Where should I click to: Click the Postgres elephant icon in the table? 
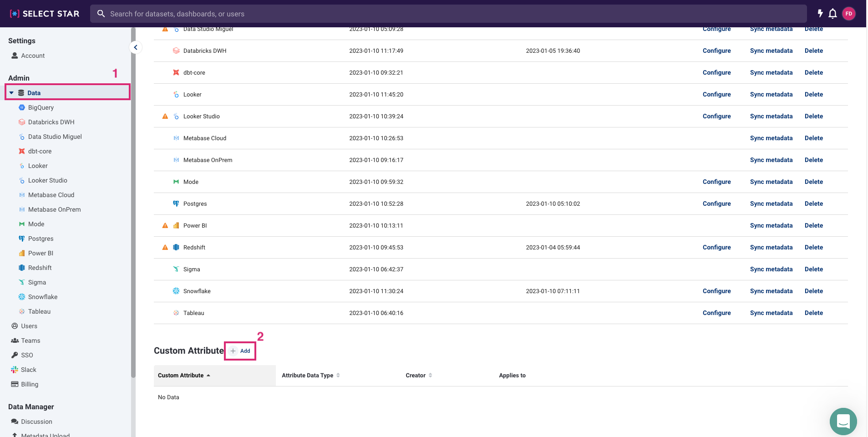[x=176, y=203]
